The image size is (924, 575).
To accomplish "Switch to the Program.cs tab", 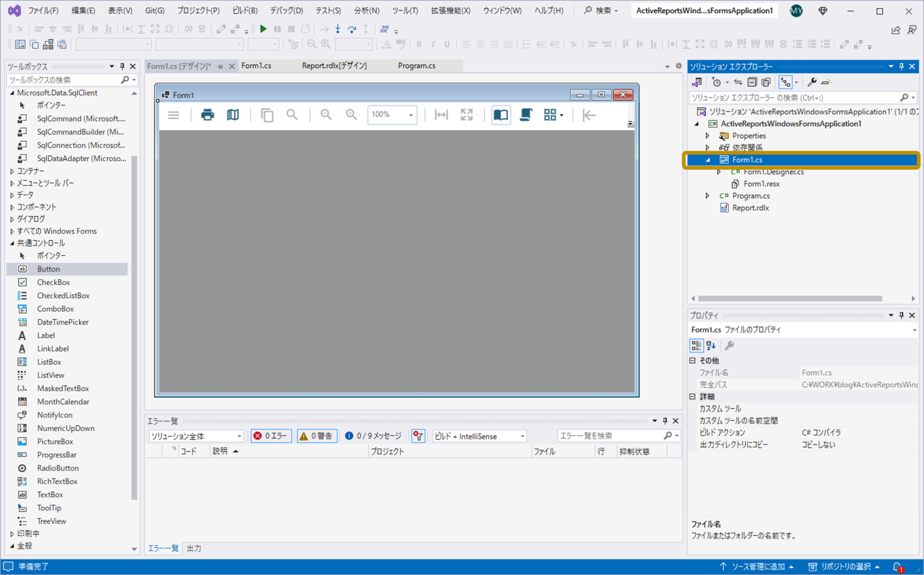I will (x=417, y=66).
